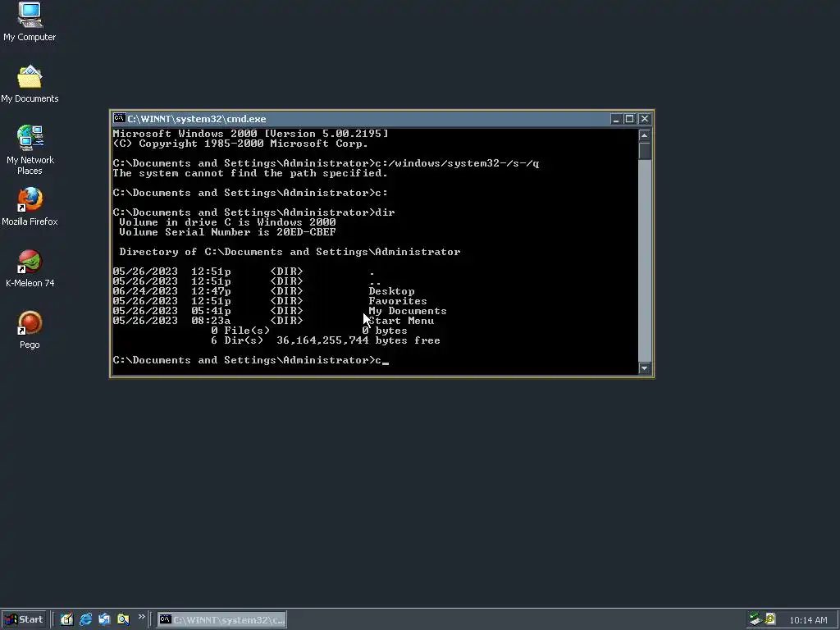Select the My Computer desktop icon

pos(30,21)
